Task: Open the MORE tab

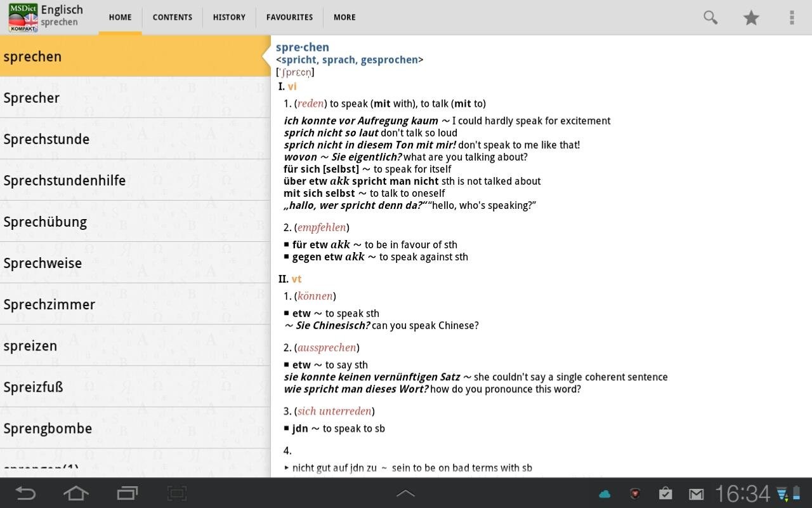Action: 344,17
